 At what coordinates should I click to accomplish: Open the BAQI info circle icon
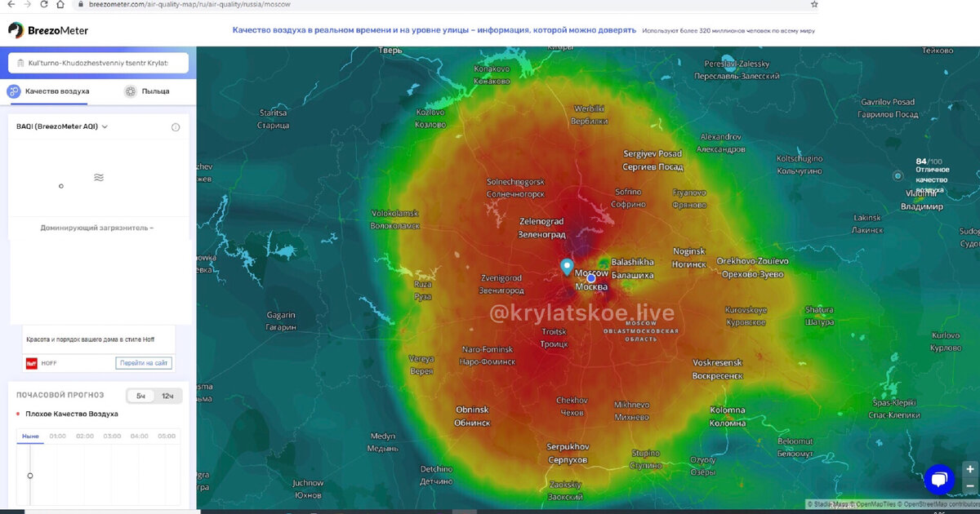(x=176, y=127)
